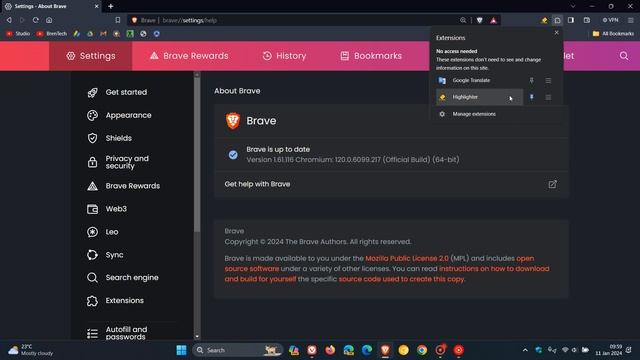Open a new tab with the plus button
Screen dimensions: 640x360
tap(111, 6)
